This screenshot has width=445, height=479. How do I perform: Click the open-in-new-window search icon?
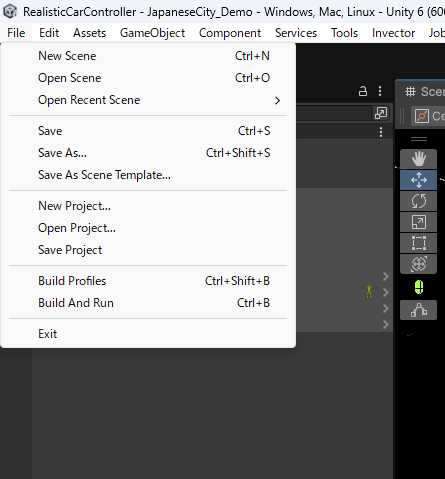(381, 113)
